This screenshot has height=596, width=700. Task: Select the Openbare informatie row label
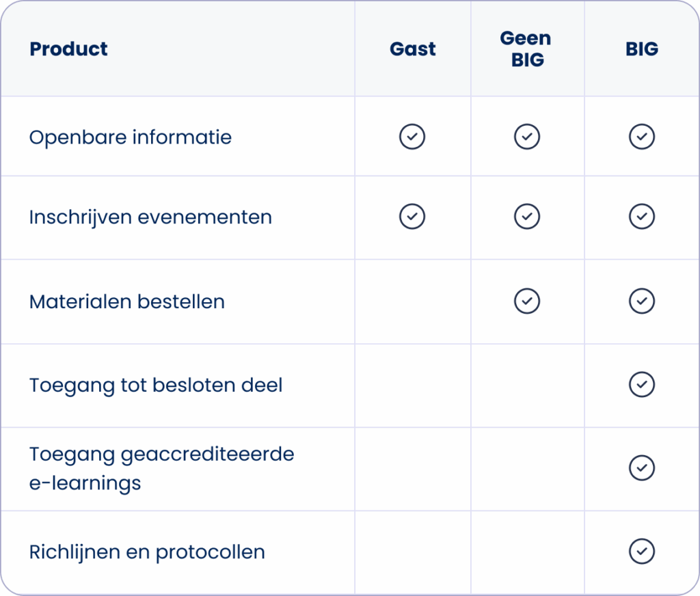coord(131,137)
